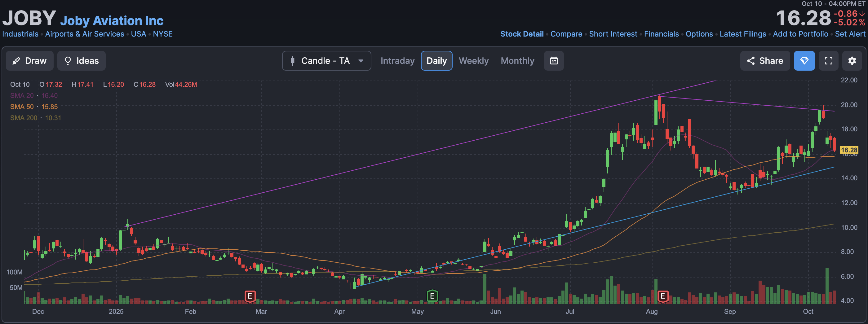Add JOBY to Portfolio
This screenshot has width=868, height=324.
[x=800, y=34]
